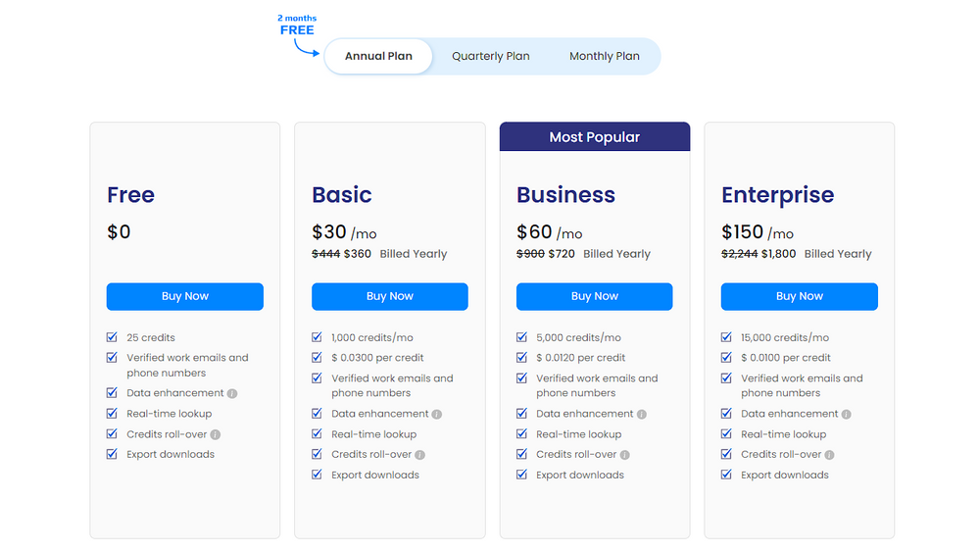
Task: Click Real-time lookup text in Free plan
Action: tap(169, 414)
